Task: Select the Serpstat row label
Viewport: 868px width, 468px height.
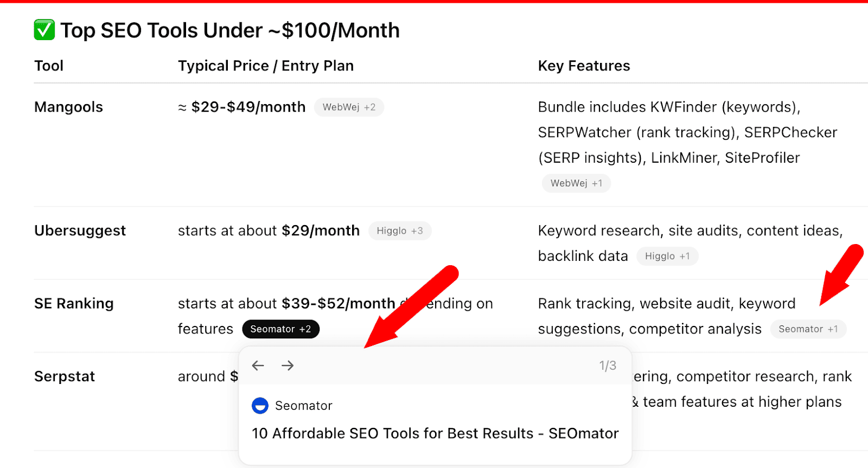Action: coord(65,376)
